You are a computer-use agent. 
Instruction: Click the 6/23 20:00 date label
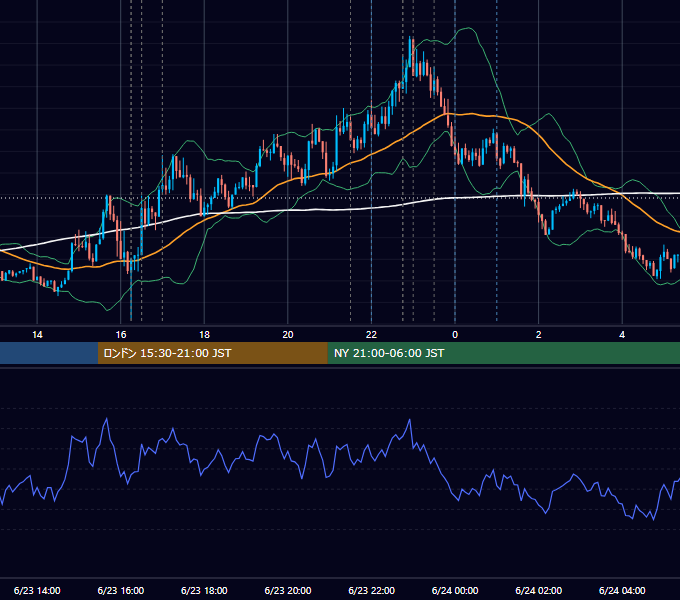(x=288, y=590)
